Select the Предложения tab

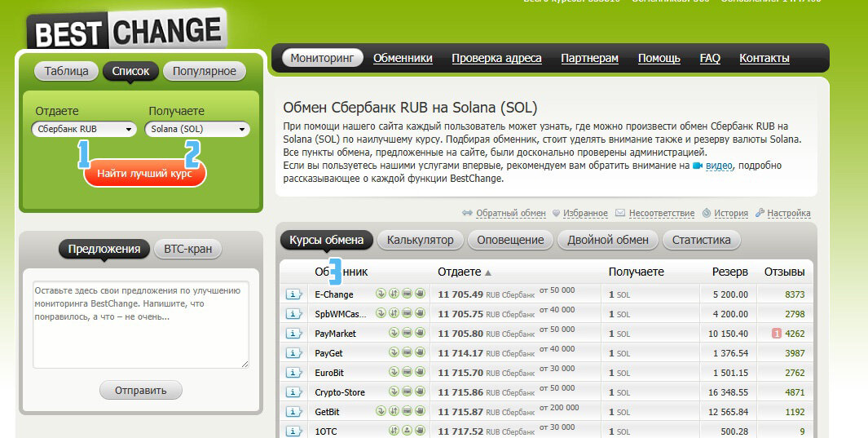(x=104, y=249)
